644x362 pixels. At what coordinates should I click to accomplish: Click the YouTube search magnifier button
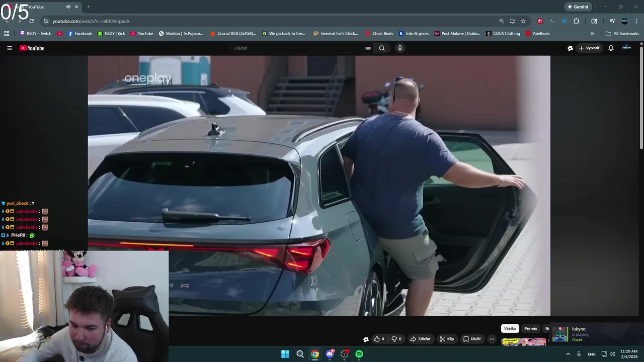pos(382,48)
